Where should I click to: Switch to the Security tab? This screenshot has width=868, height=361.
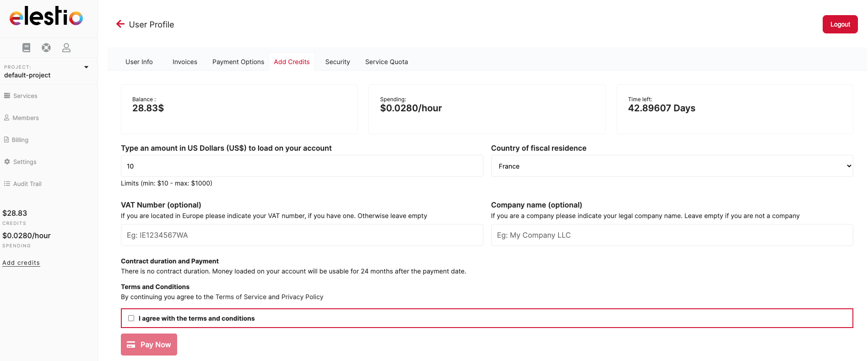click(337, 62)
